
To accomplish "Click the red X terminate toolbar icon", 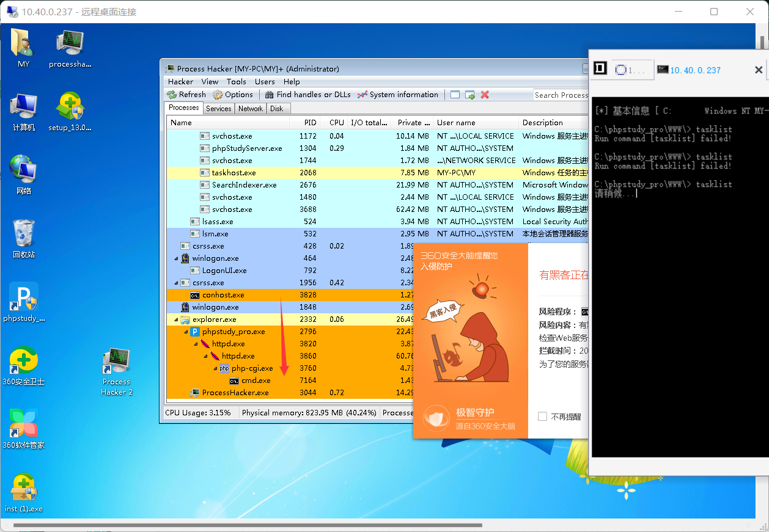I will pos(485,95).
